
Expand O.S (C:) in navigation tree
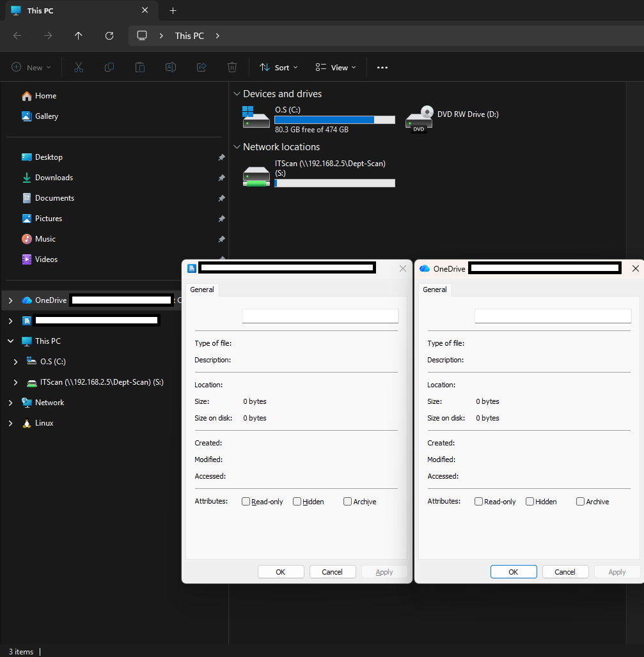pos(15,362)
